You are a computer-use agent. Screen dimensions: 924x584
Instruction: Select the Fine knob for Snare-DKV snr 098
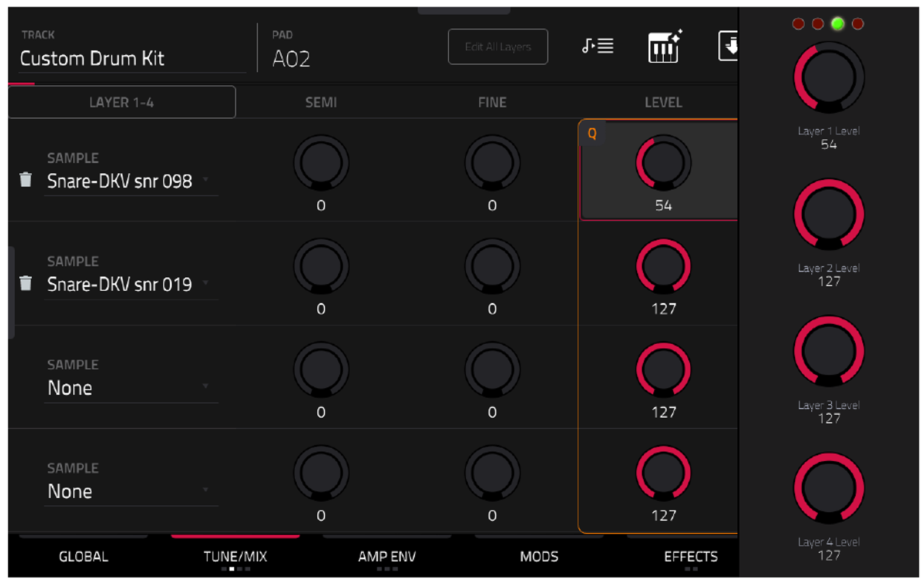point(492,163)
